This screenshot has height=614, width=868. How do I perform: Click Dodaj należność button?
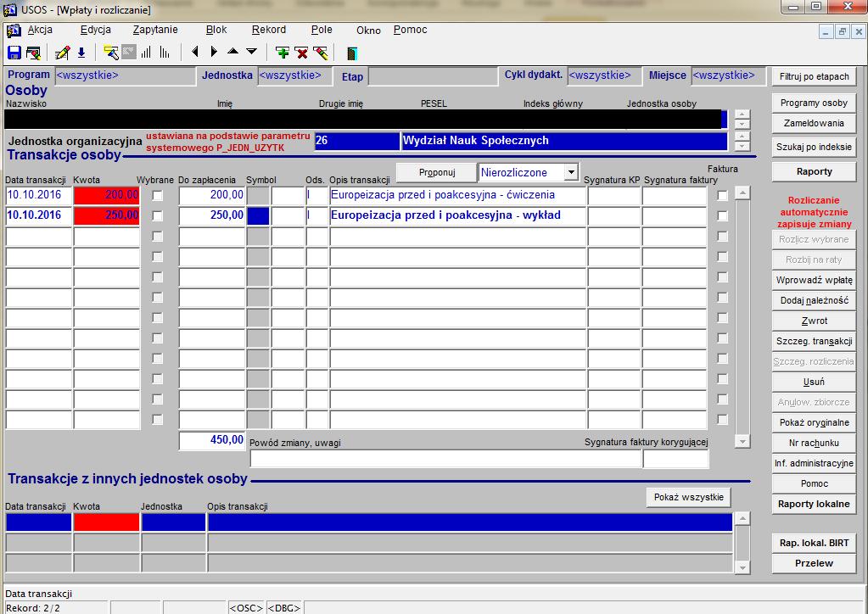point(814,300)
